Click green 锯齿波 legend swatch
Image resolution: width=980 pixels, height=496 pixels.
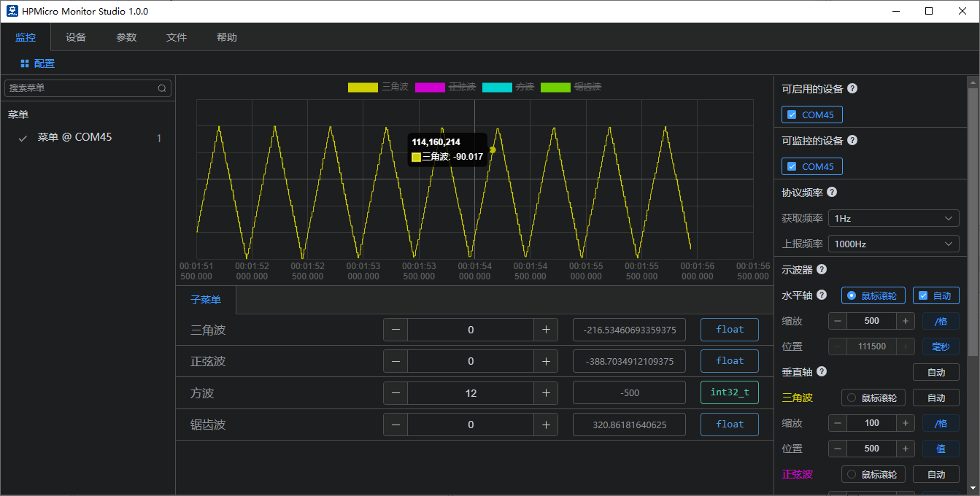pos(555,88)
